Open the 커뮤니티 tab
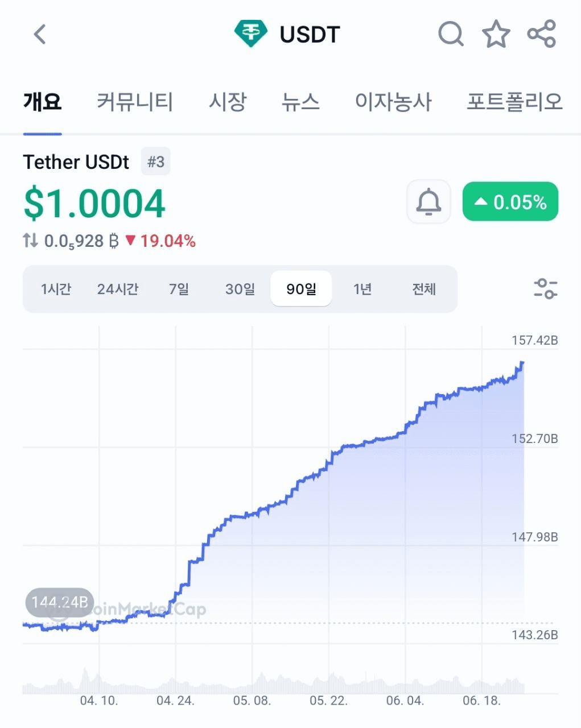Screen dimensions: 581x728 tap(134, 102)
